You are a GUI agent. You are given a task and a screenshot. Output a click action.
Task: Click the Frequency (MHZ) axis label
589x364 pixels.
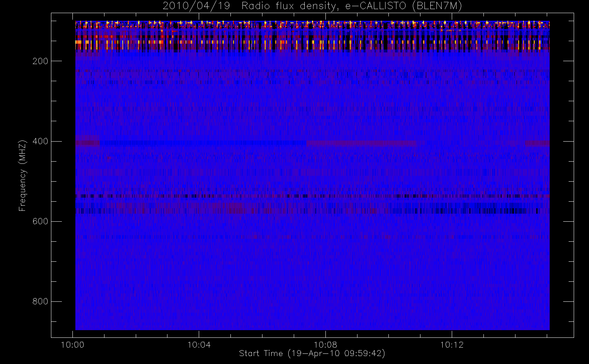[23, 175]
